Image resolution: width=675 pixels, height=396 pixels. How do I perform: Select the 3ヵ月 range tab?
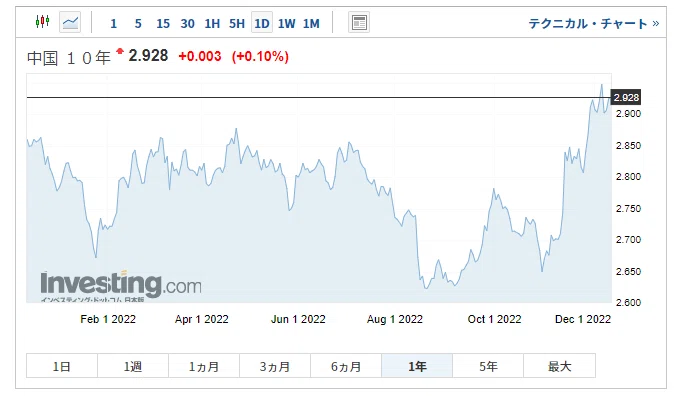275,366
